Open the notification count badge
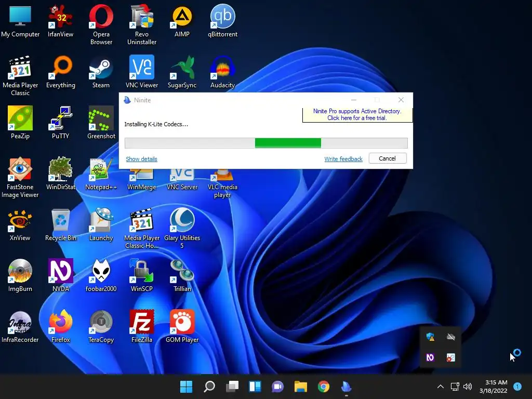Viewport: 532px width, 399px height. (x=517, y=387)
